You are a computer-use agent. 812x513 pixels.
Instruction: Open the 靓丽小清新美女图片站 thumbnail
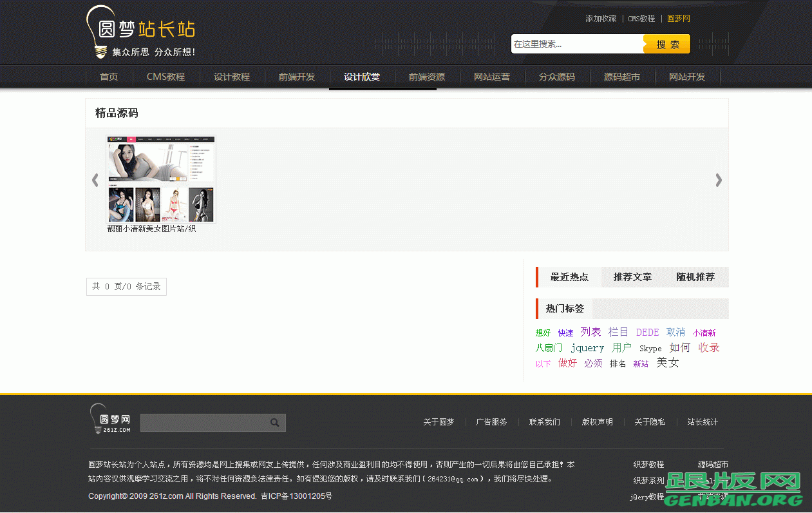click(x=160, y=179)
